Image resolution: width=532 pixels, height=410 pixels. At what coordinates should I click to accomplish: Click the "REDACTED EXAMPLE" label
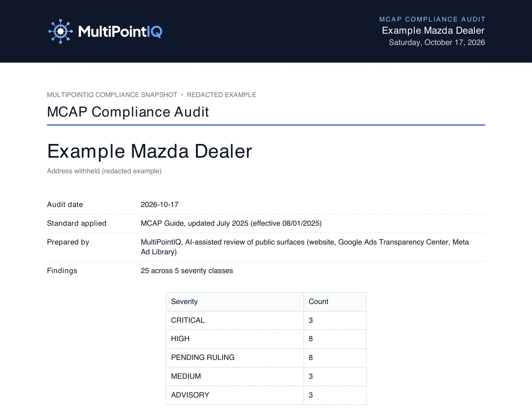pyautogui.click(x=221, y=95)
